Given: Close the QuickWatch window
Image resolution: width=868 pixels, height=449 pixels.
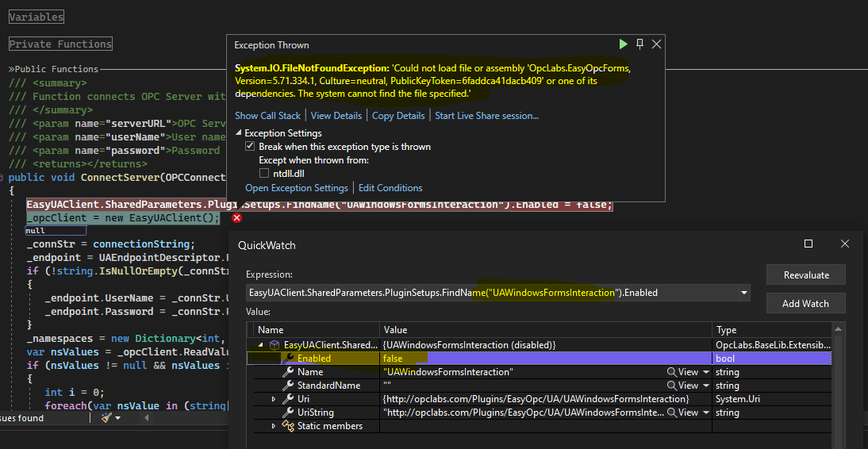Looking at the screenshot, I should (844, 244).
